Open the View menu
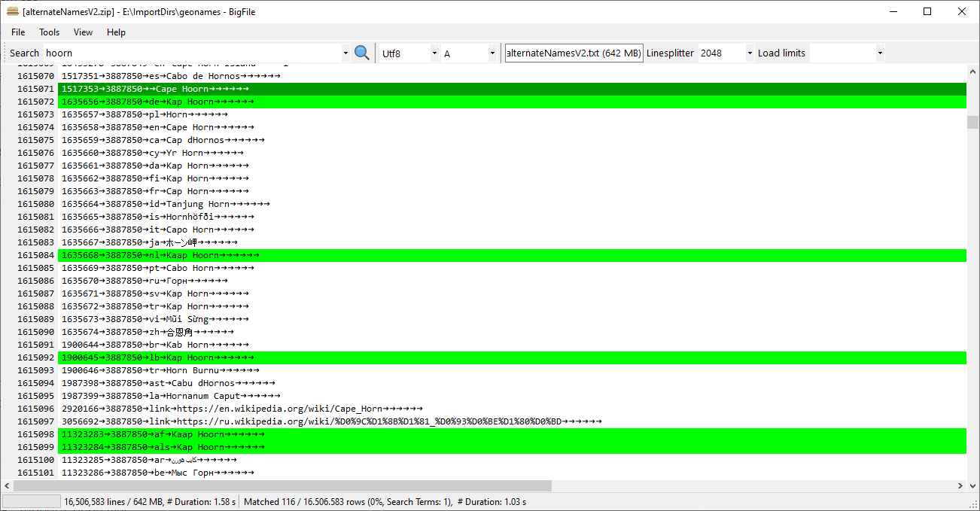The image size is (980, 511). [83, 32]
